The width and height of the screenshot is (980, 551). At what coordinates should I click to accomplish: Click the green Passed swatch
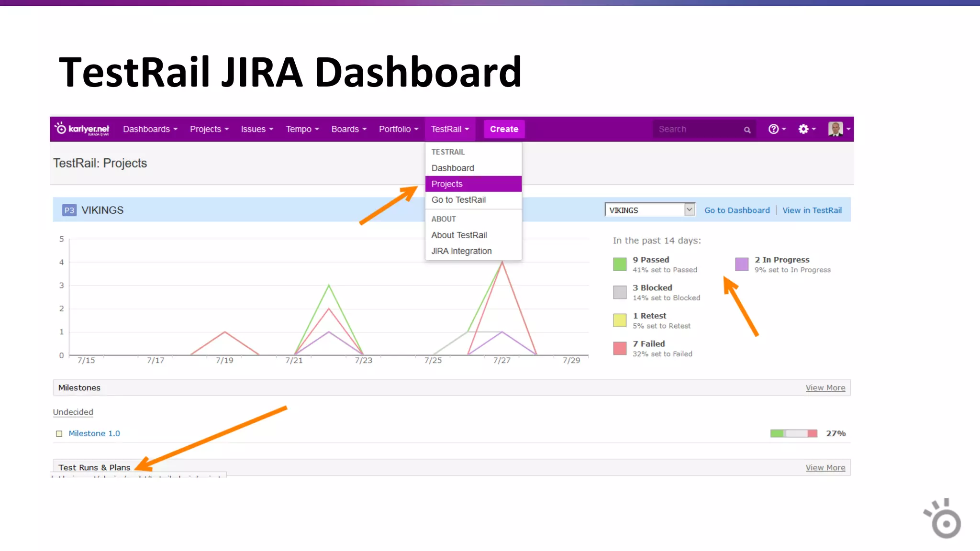pos(620,264)
